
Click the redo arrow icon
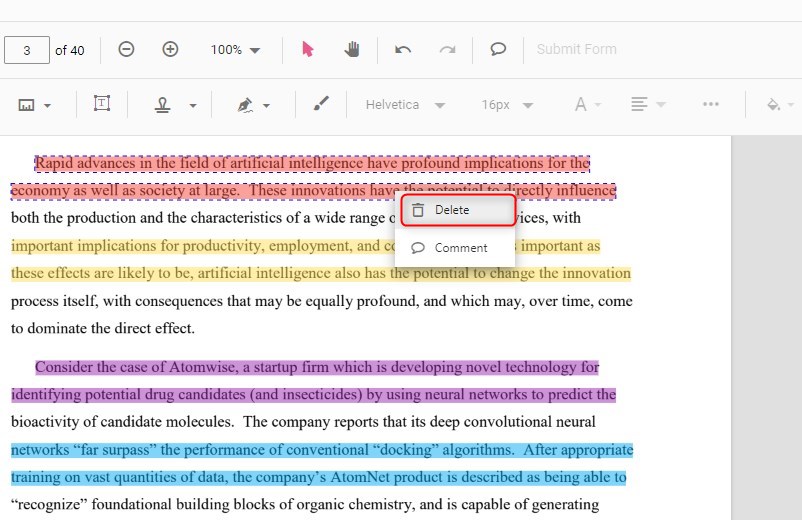(447, 50)
